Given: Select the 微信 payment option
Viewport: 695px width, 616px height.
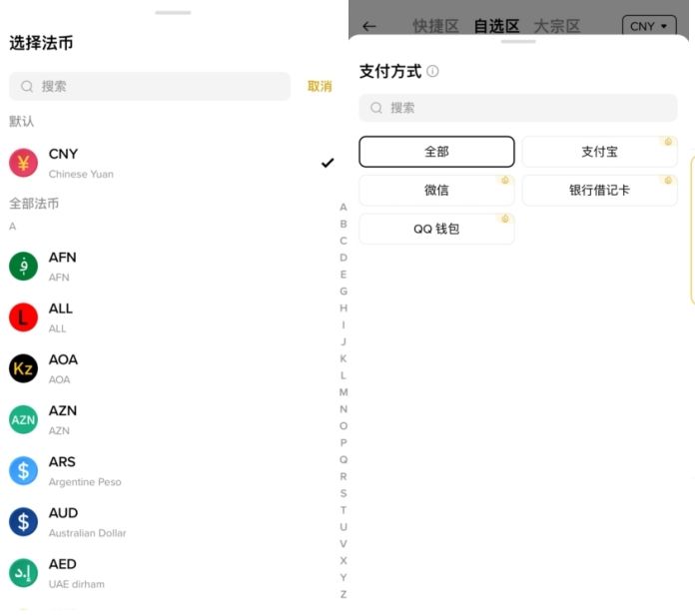Looking at the screenshot, I should pos(436,190).
